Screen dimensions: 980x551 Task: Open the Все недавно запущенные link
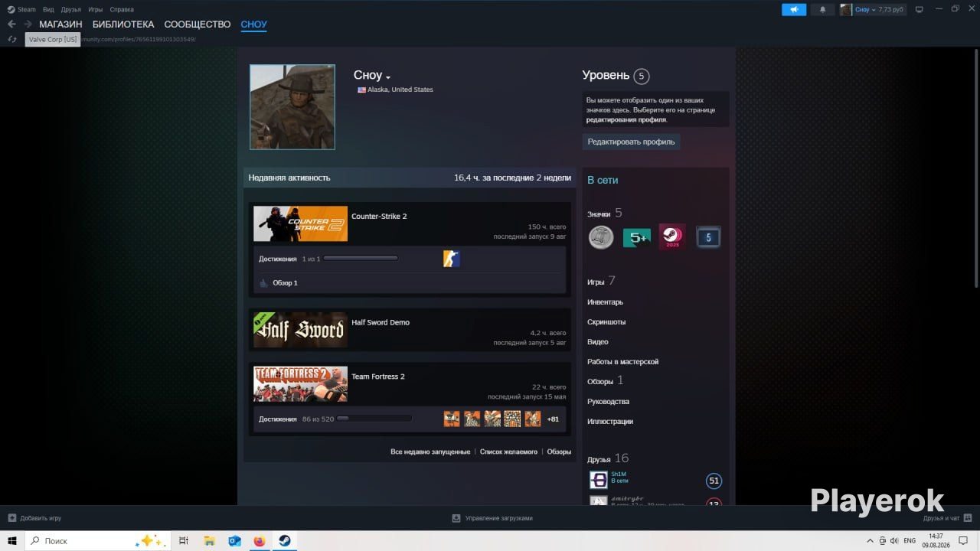coord(430,452)
